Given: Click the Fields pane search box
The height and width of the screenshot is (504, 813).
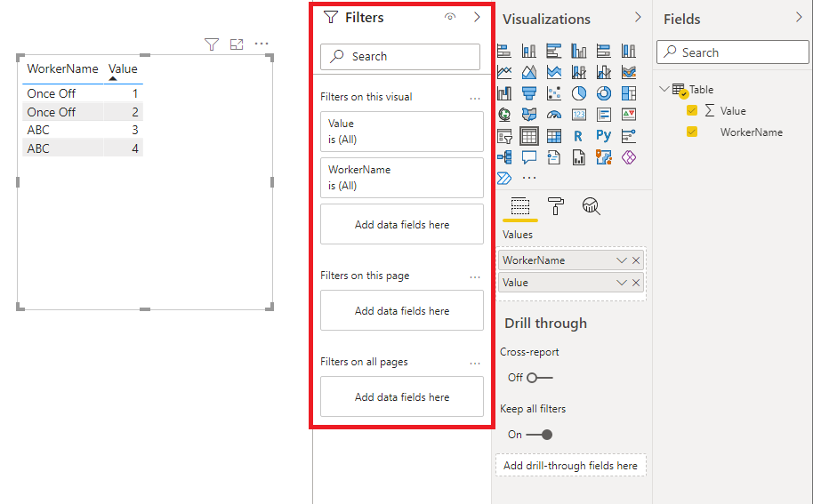Looking at the screenshot, I should point(733,52).
